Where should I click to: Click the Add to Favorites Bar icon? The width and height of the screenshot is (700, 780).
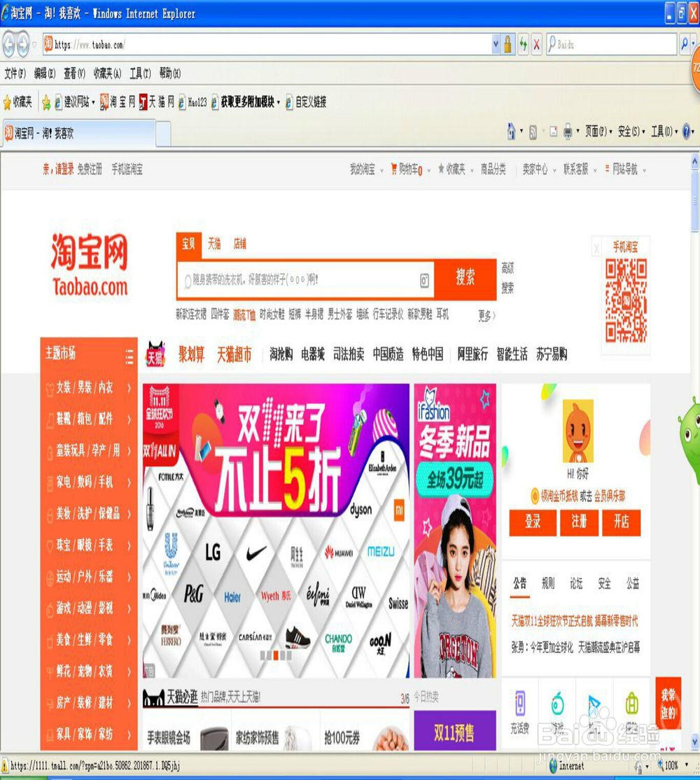46,102
